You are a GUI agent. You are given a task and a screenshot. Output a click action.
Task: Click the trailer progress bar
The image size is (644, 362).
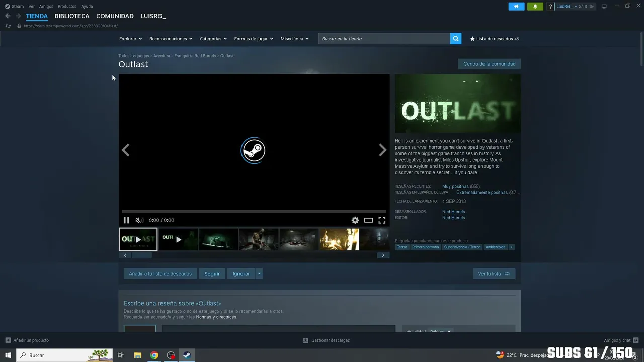[x=254, y=212]
